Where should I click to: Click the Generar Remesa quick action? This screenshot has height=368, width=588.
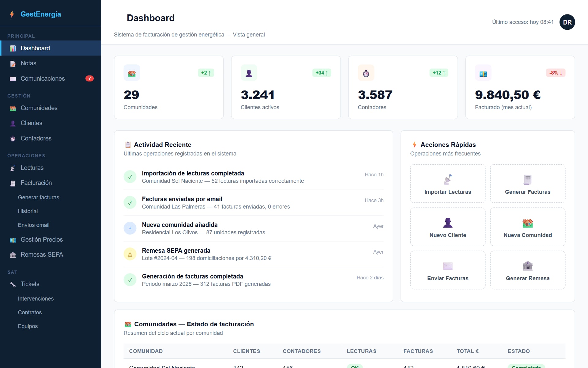point(528,270)
